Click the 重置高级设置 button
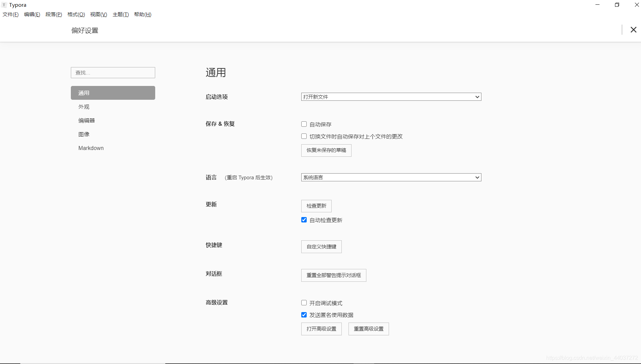The image size is (641, 364). 369,329
